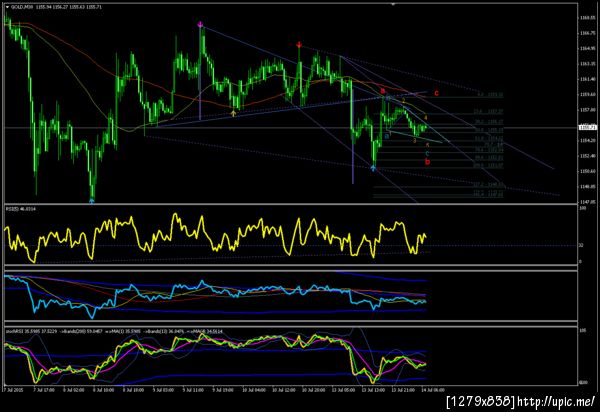Select the blue up-arrow at rightmost swing low

click(x=373, y=168)
